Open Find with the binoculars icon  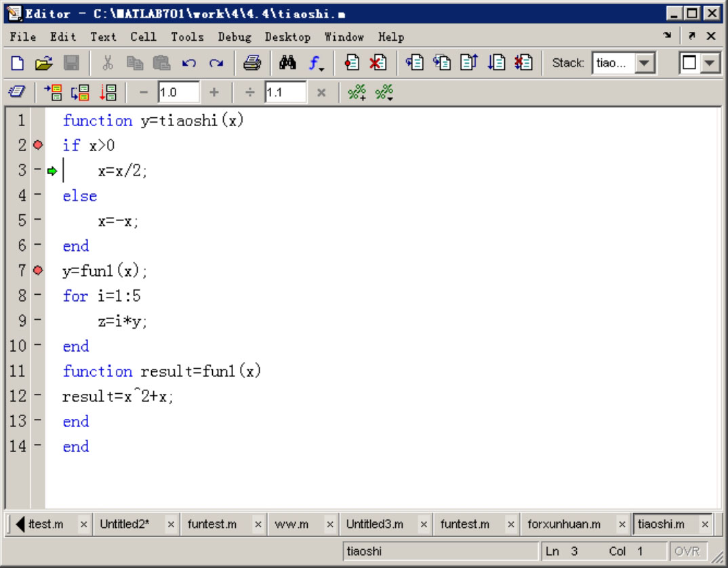tap(287, 63)
